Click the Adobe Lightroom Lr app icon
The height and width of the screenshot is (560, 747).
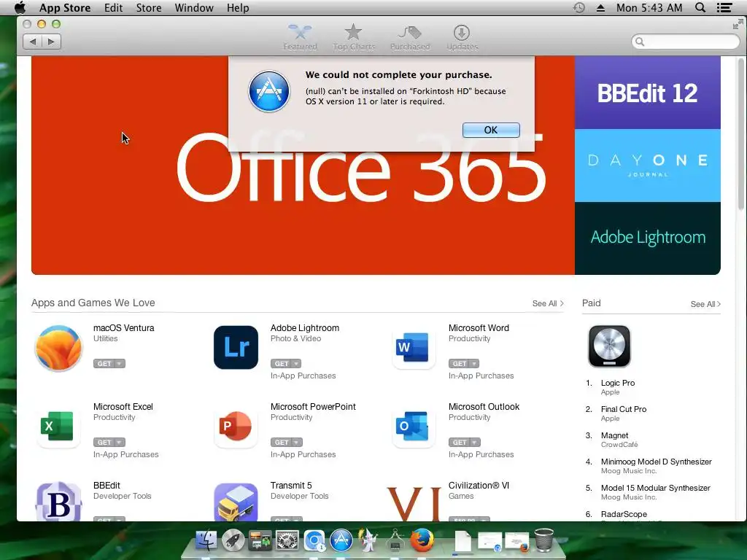236,348
